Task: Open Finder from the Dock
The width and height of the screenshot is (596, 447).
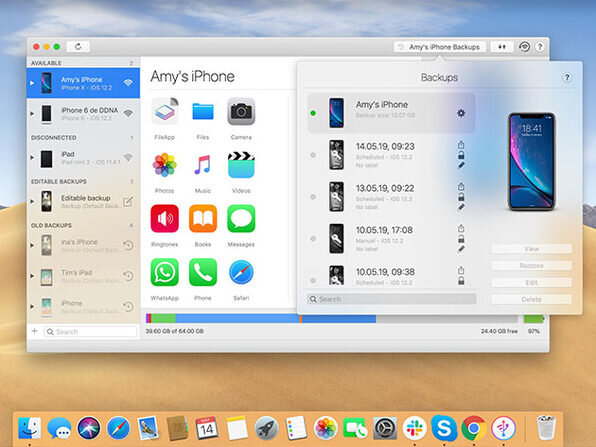Action: click(30, 428)
